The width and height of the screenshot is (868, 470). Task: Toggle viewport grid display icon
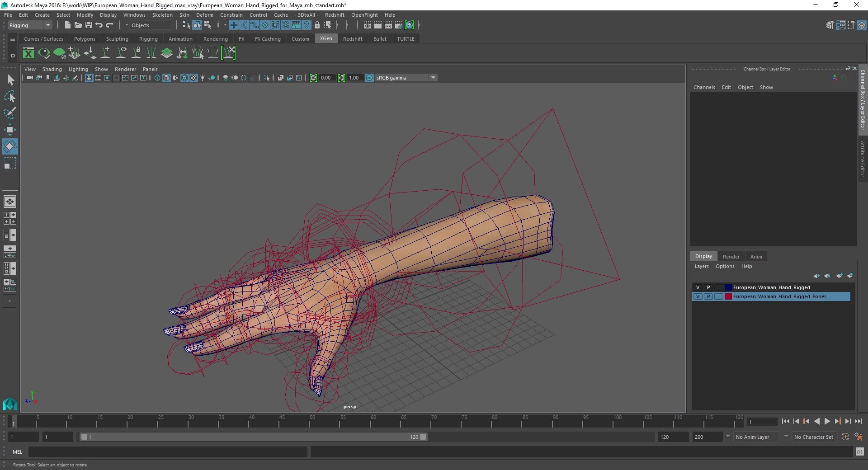pyautogui.click(x=89, y=78)
